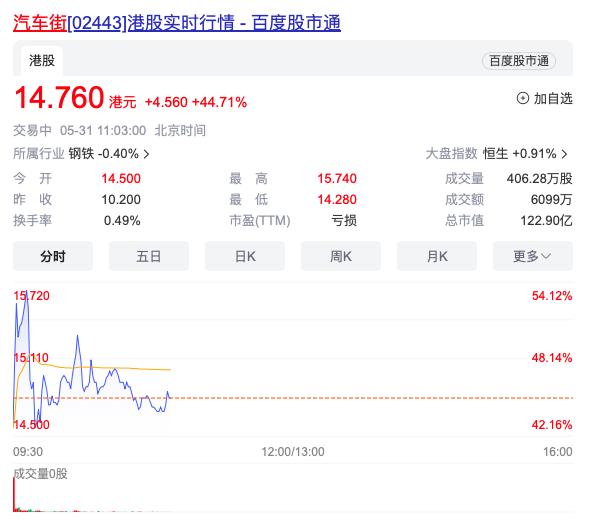Viewport: 600px width, 522px height.
Task: Switch to the 月K chart tab
Action: click(x=437, y=256)
